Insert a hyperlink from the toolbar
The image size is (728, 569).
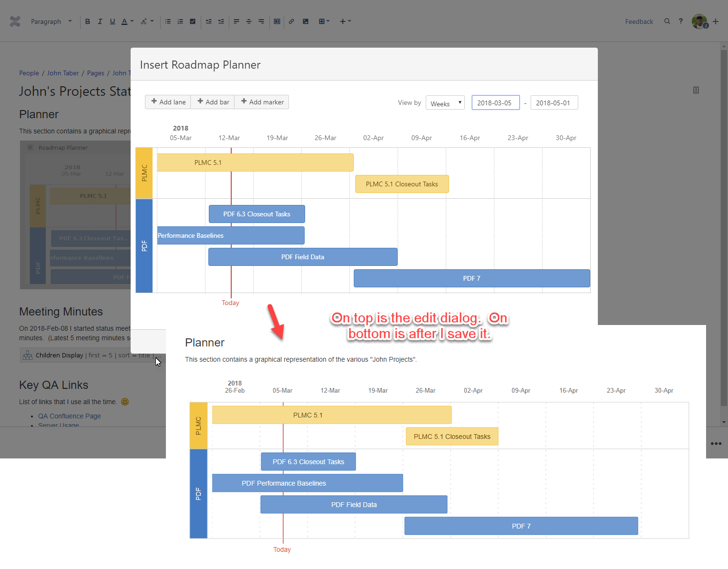291,21
